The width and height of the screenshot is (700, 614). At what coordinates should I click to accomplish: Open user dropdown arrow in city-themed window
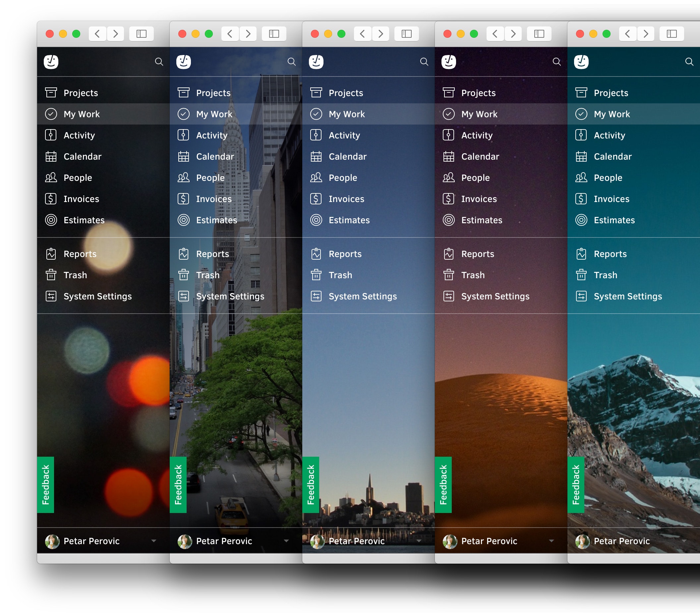[286, 541]
